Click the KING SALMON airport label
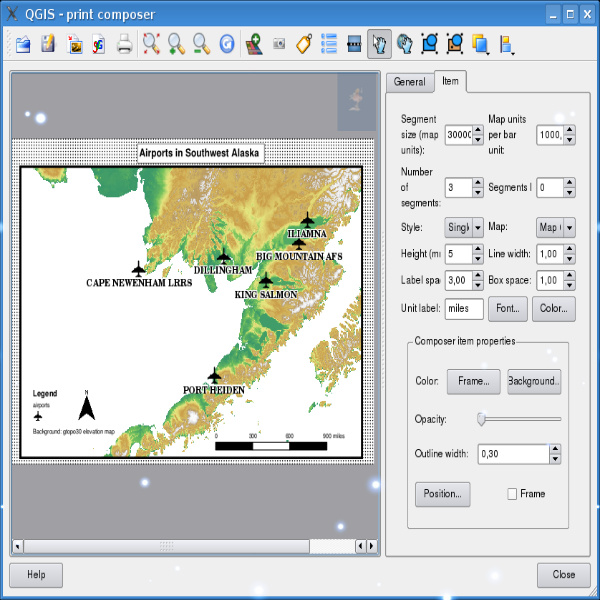This screenshot has height=600, width=600. click(266, 295)
